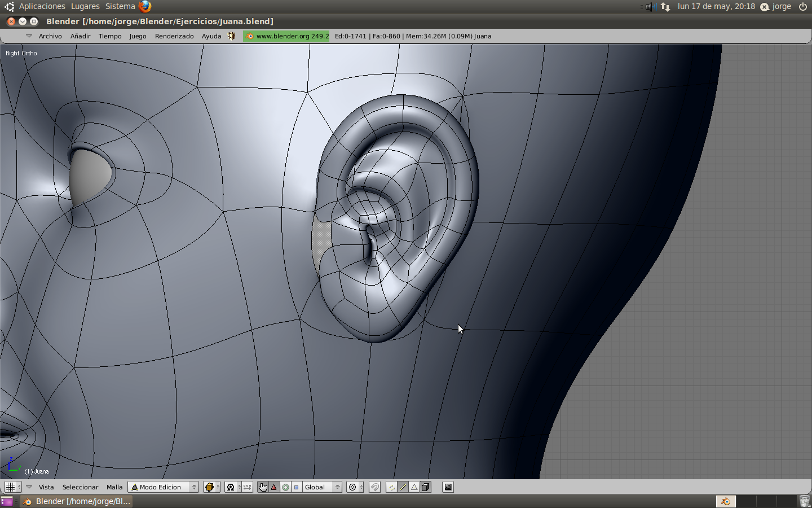Open the Añadir menu
This screenshot has width=812, height=508.
coord(80,36)
